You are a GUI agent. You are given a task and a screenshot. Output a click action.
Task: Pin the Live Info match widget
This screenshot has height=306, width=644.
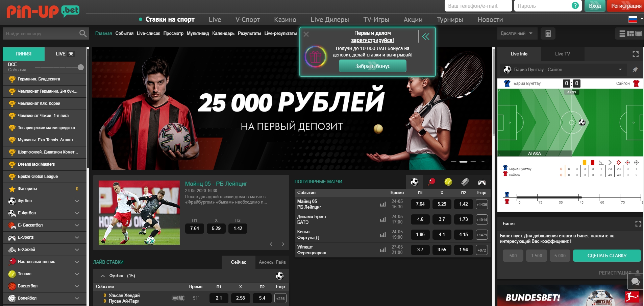tap(635, 69)
